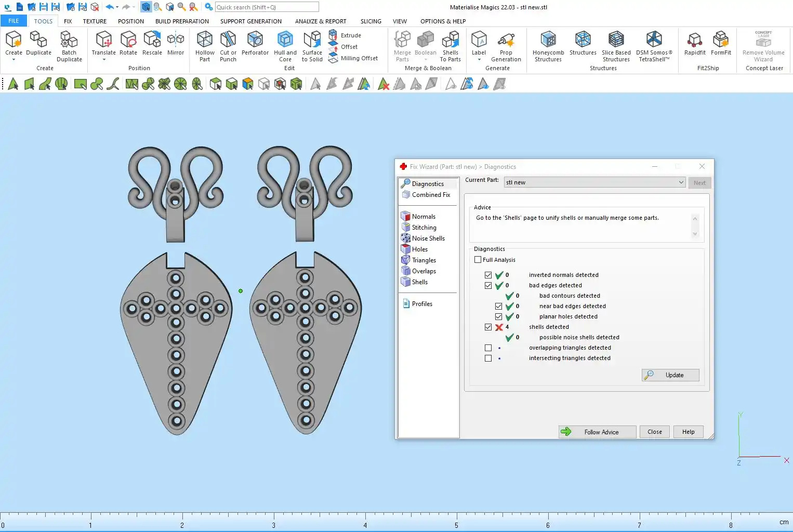Expand the Current Part dropdown

[x=681, y=182]
